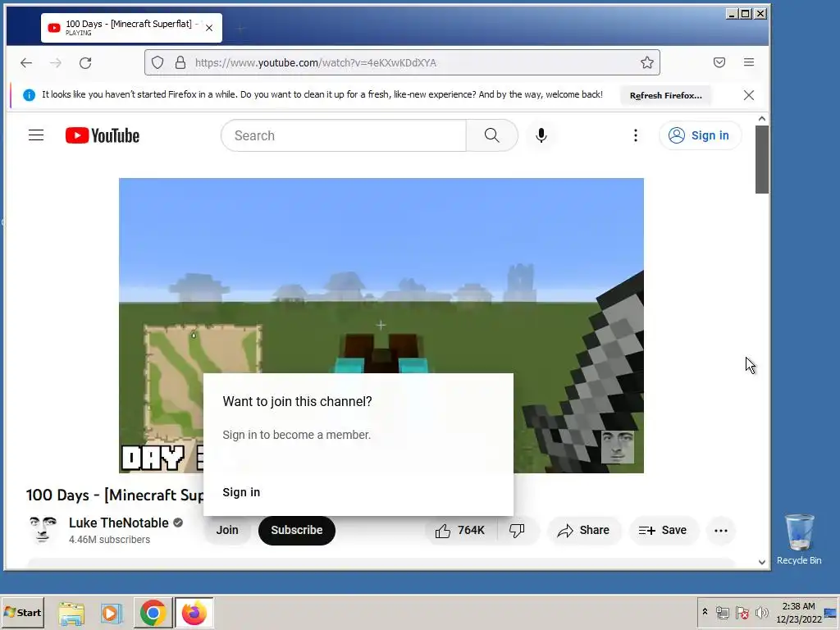Click Sign in within join popup
The height and width of the screenshot is (630, 840).
[x=241, y=492]
